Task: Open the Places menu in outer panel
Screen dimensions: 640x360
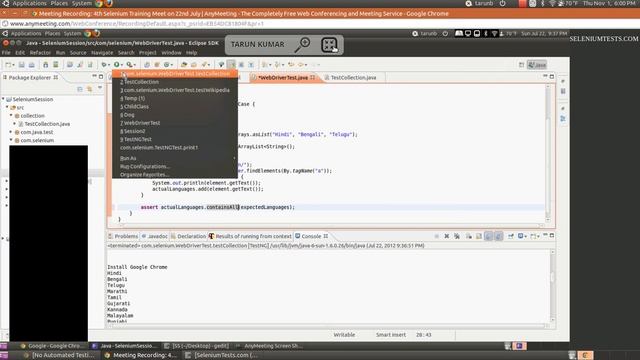Action: click(x=59, y=3)
